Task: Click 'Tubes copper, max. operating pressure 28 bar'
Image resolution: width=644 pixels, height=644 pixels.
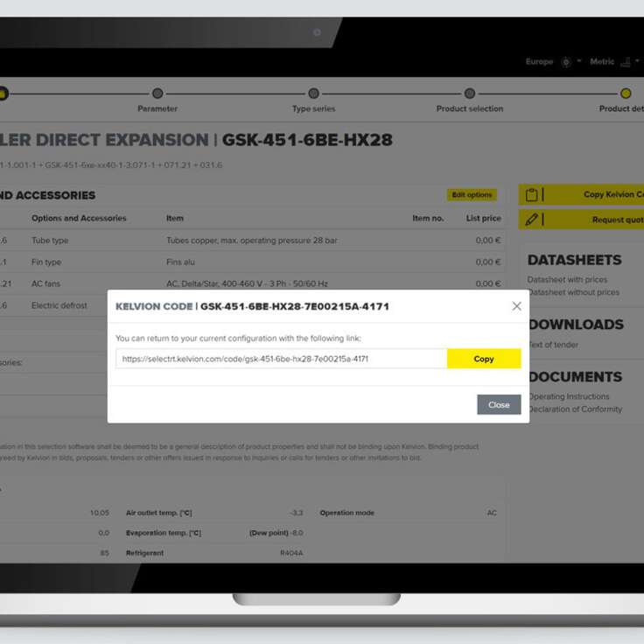Action: tap(252, 241)
